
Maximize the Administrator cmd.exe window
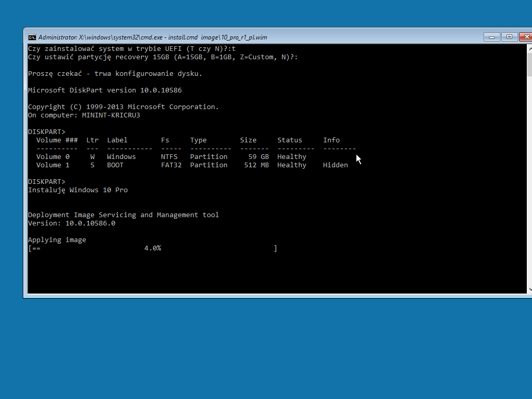tap(509, 37)
